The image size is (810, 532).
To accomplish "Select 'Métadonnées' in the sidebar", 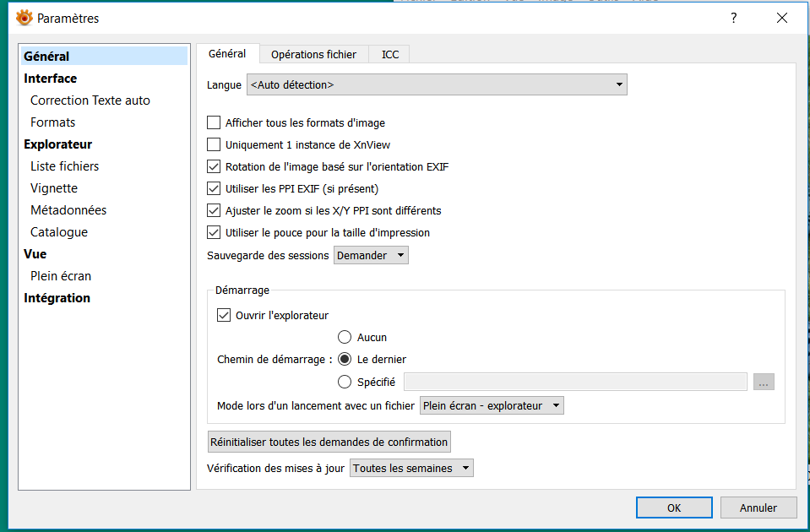I will 68,210.
